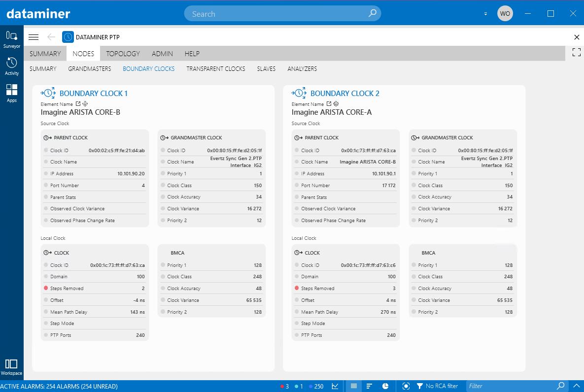Expand the alarm console with the up chevron

click(x=576, y=386)
